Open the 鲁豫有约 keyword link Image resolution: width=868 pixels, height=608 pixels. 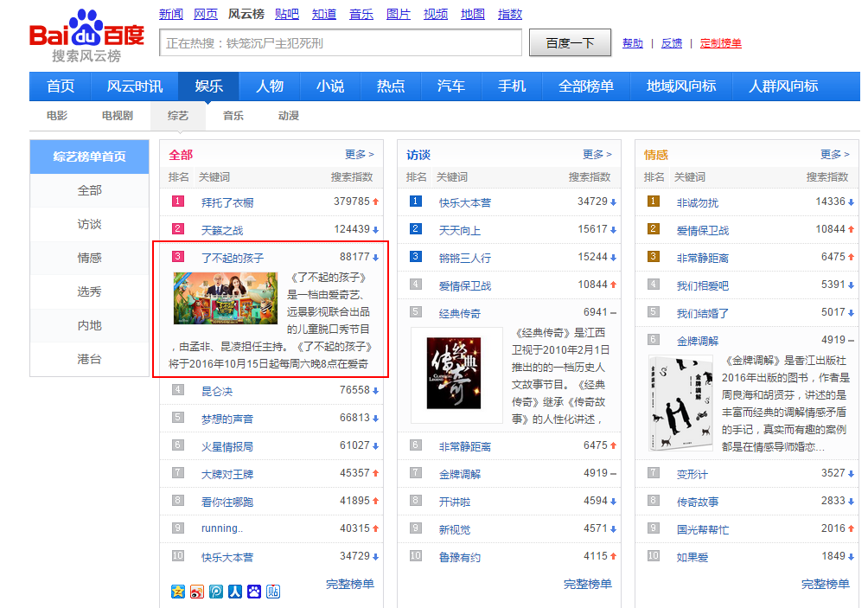pyautogui.click(x=459, y=558)
